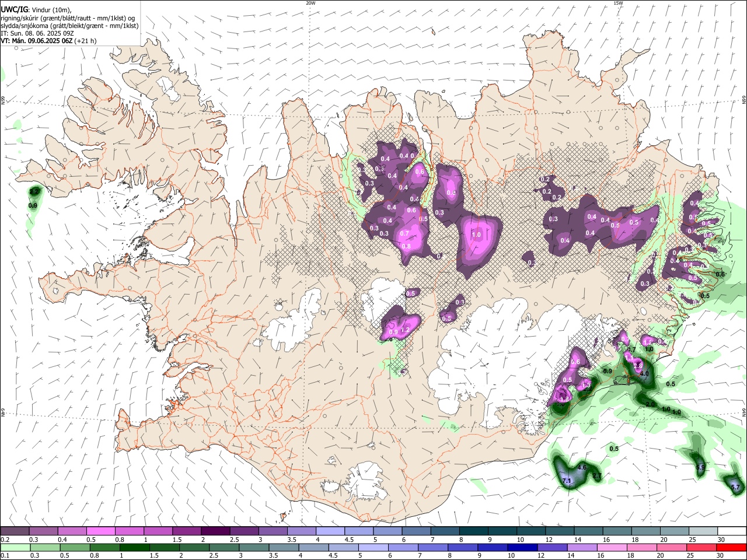Click the '20W' longitude label

[x=310, y=3]
